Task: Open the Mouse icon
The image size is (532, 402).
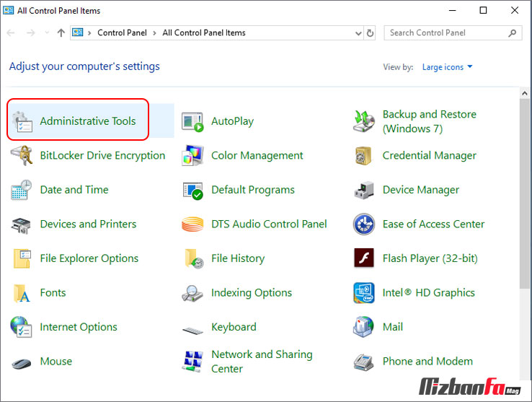Action: 21,363
